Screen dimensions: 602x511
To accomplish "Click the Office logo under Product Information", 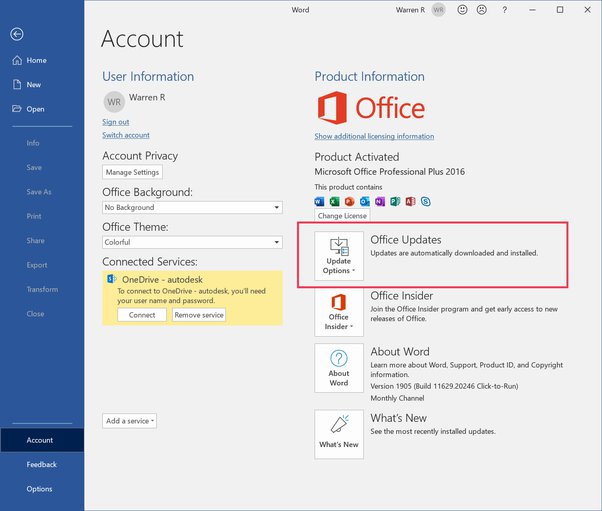I will (371, 108).
